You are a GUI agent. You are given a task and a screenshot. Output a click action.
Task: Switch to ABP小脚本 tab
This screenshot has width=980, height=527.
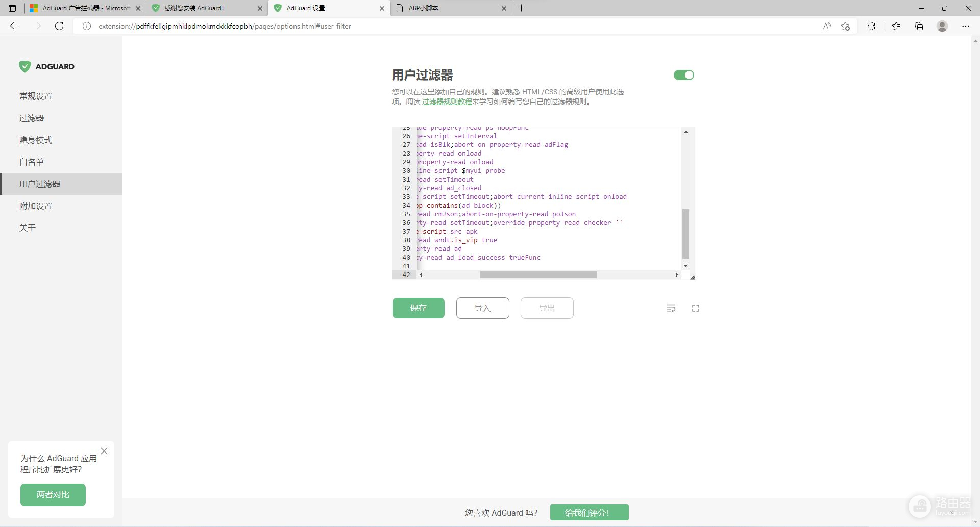pos(451,8)
